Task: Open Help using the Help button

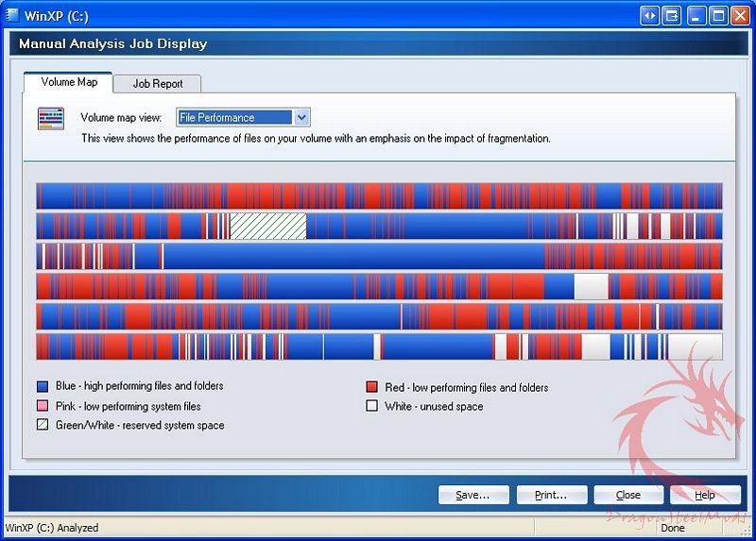Action: coord(705,495)
